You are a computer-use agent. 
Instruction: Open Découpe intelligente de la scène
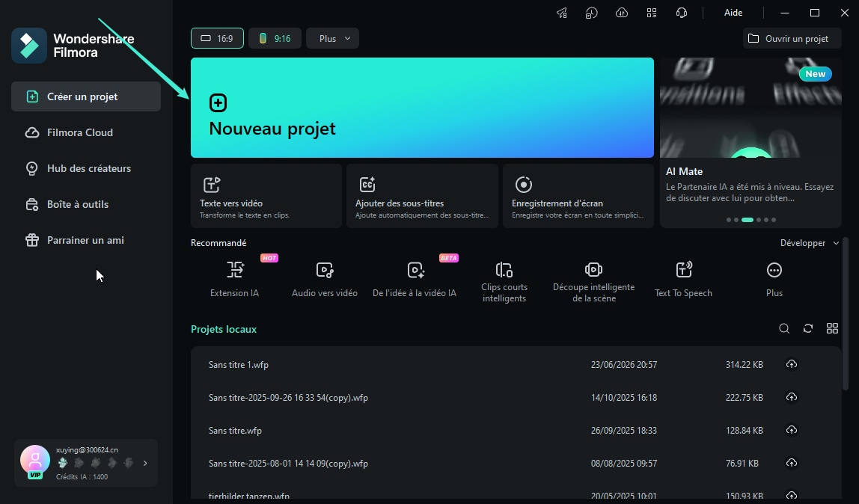(594, 282)
